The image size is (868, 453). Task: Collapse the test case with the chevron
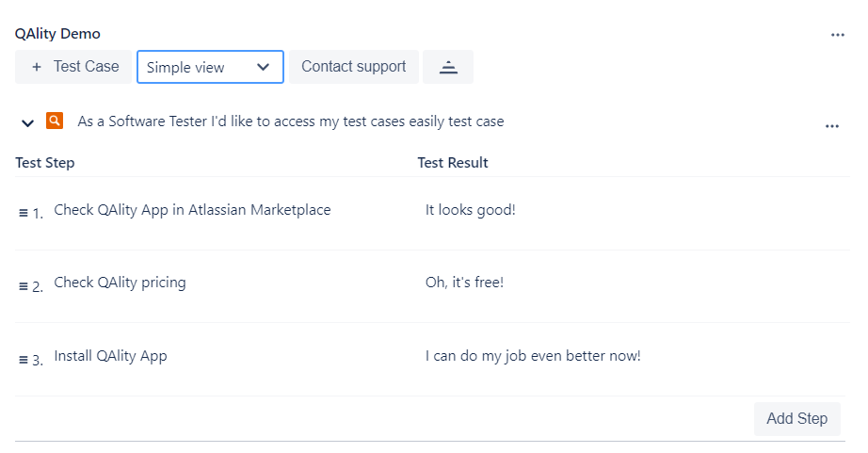[27, 123]
